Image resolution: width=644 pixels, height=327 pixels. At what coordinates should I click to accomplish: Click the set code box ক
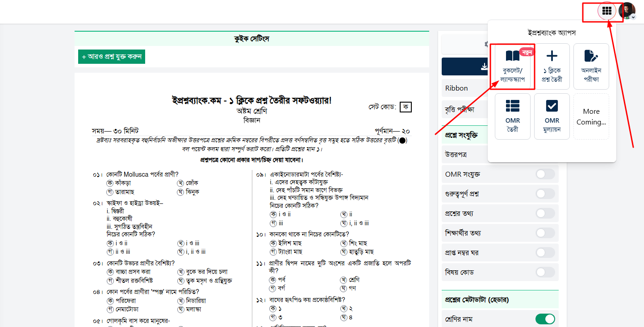[x=406, y=107]
